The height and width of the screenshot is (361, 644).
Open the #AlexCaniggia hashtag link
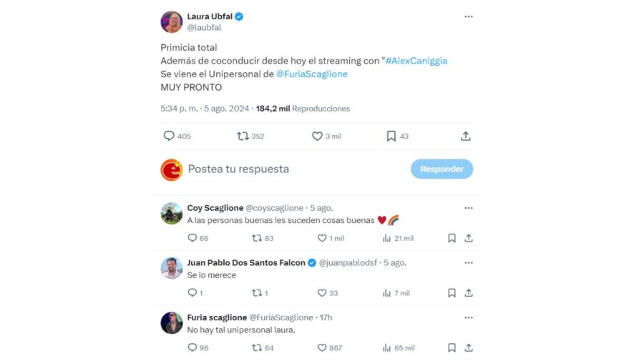[416, 61]
